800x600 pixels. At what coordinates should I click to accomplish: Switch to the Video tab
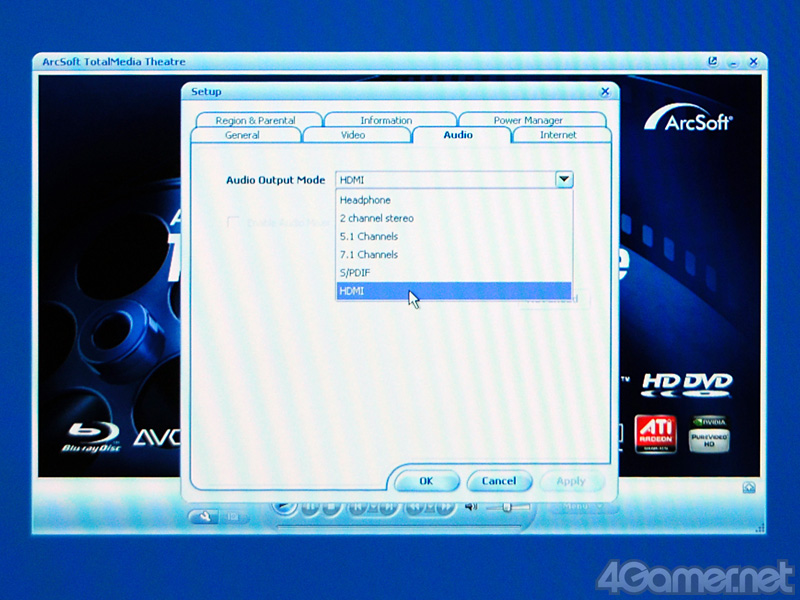click(x=353, y=135)
